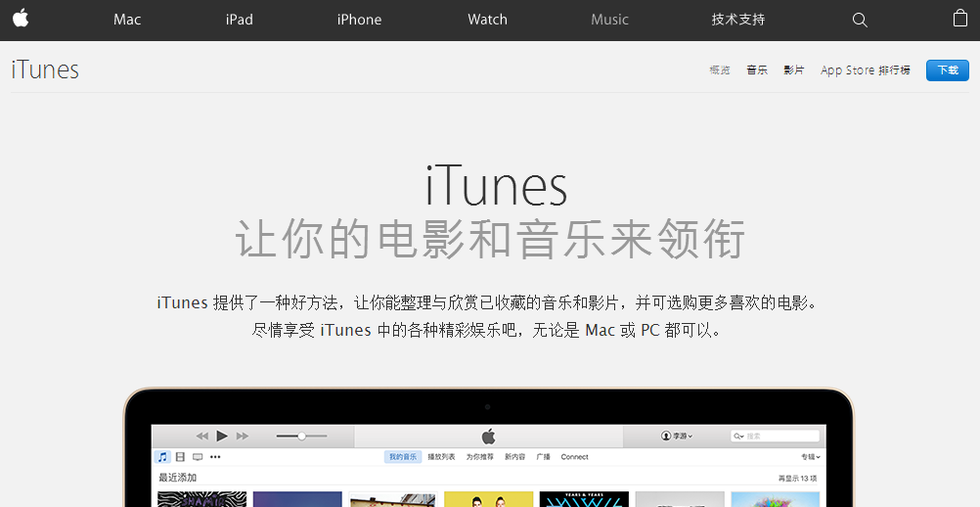This screenshot has width=980, height=507.
Task: Open the search magnifier in the top navigation
Action: [x=860, y=20]
